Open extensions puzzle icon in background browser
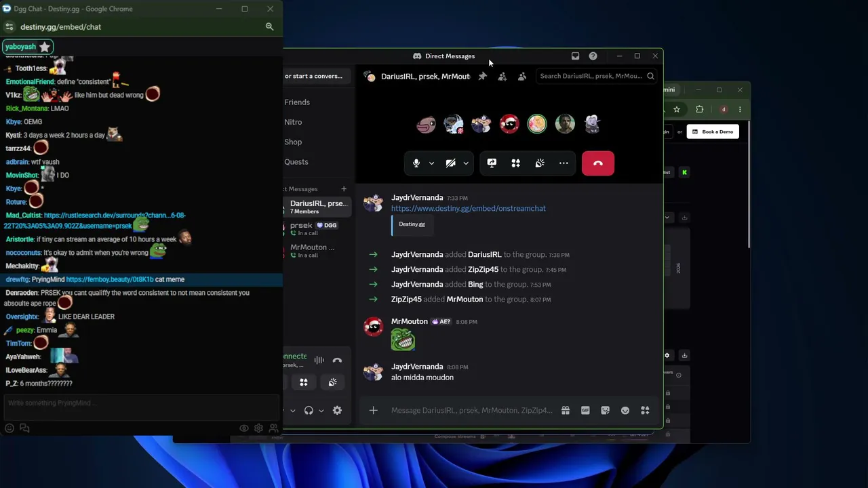Image resolution: width=868 pixels, height=488 pixels. (699, 110)
